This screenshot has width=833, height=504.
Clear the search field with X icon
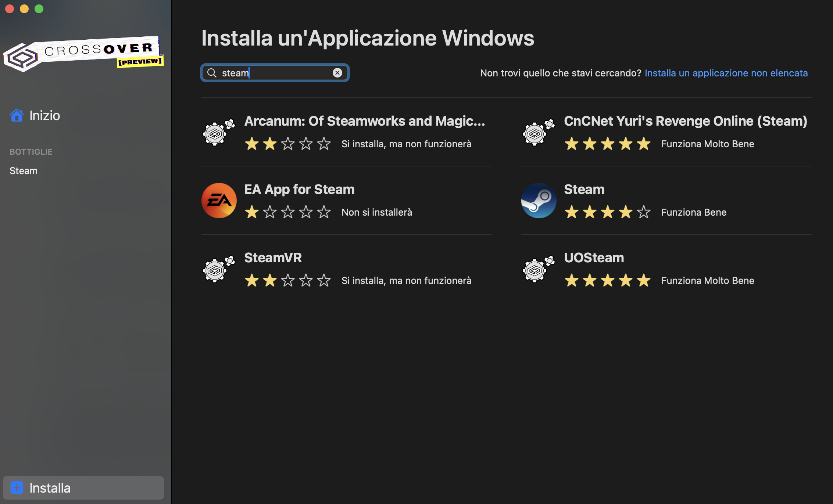pos(337,73)
